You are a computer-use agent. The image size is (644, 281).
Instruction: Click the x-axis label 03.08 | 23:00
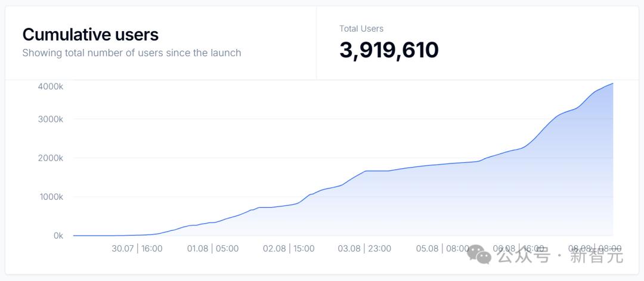[x=365, y=249]
